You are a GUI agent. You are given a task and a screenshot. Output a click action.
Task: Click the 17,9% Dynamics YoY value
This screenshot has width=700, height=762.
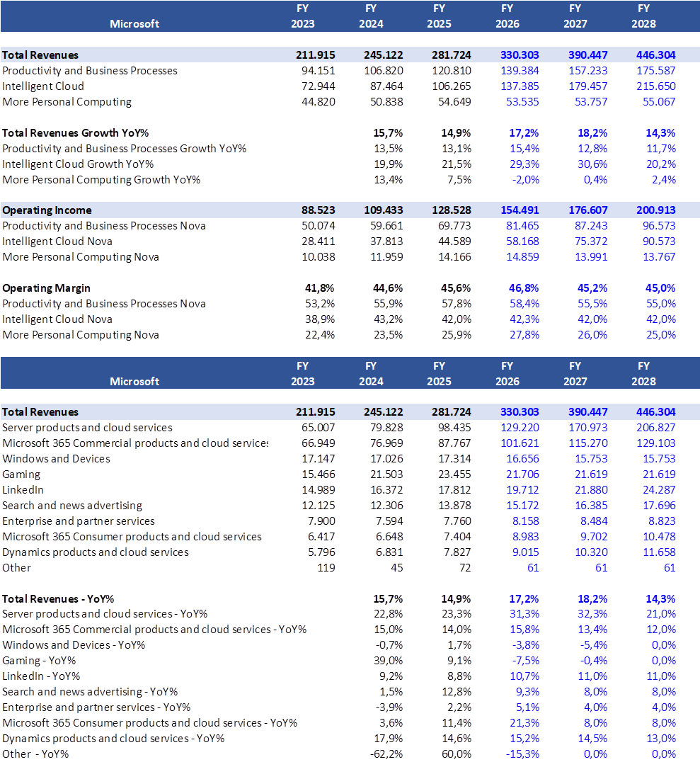pos(388,739)
